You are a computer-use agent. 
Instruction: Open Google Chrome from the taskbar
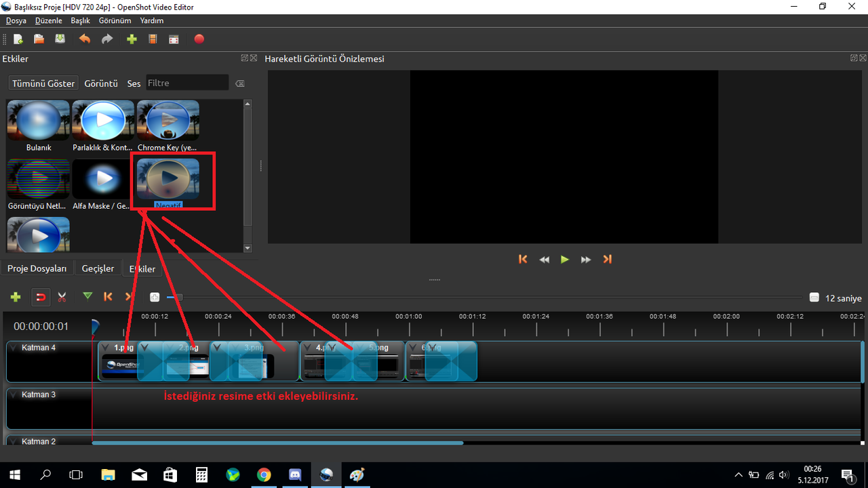click(x=264, y=474)
